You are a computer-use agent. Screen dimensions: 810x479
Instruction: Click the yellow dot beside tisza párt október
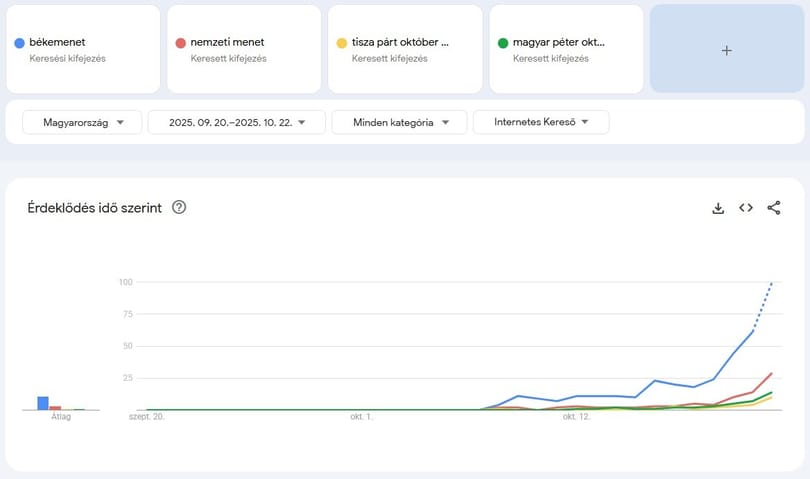341,43
